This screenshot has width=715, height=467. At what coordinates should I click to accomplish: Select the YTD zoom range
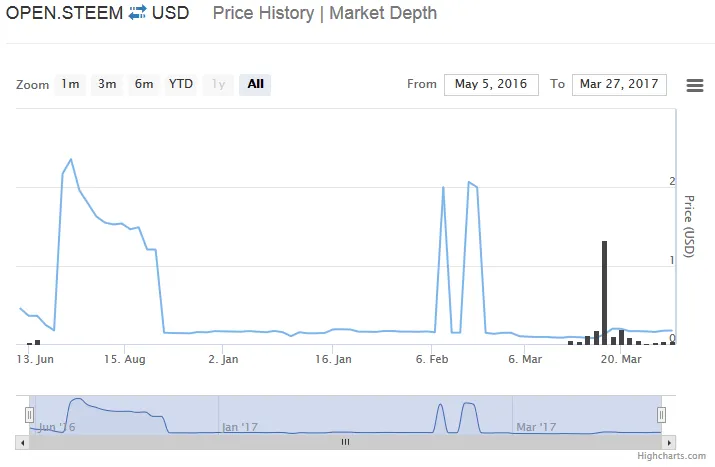tap(181, 85)
